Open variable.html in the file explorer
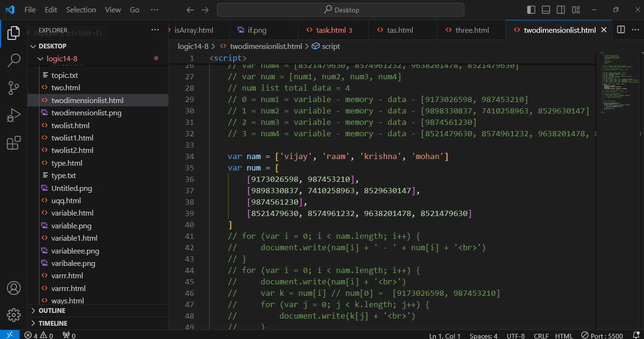Image resolution: width=644 pixels, height=339 pixels. tap(72, 213)
